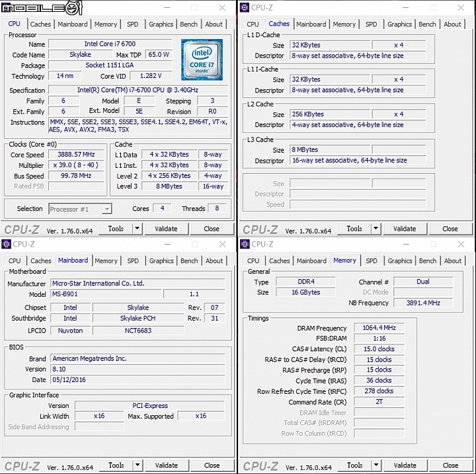476x474 pixels.
Task: Click CPU-Z app icon in Memory window title
Action: click(x=245, y=244)
